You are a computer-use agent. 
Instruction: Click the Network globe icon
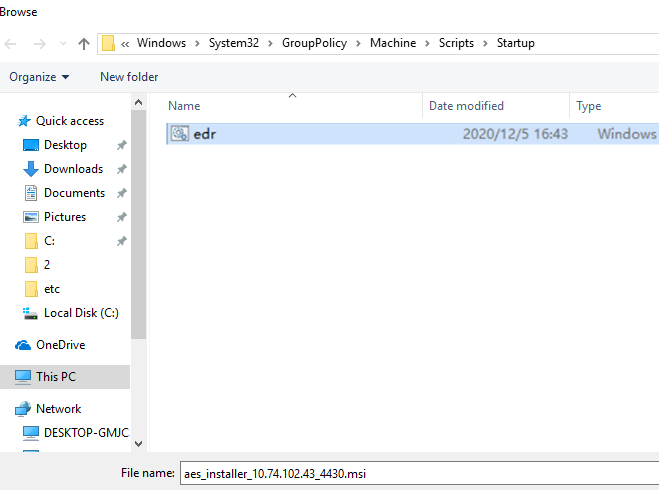(23, 409)
